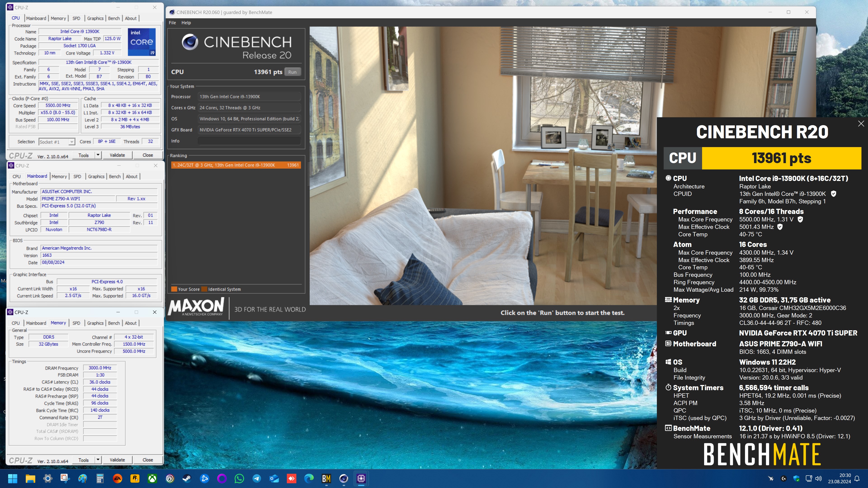Close the BenchMate Cinebench R20 result overlay
The height and width of the screenshot is (488, 868).
pos(861,124)
